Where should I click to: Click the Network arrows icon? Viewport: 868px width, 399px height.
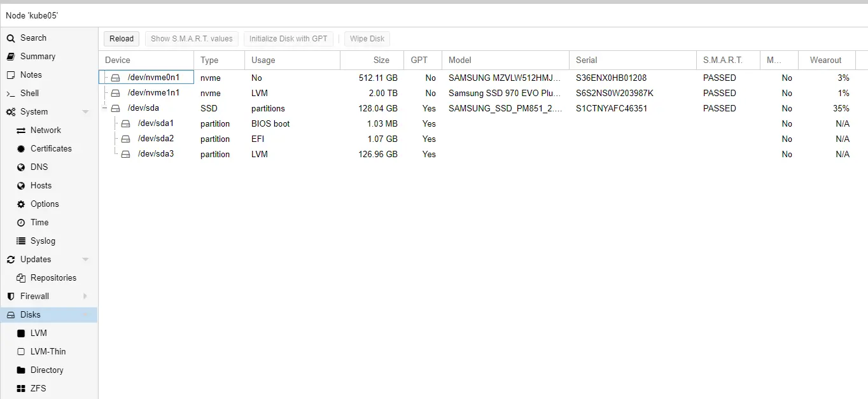point(21,130)
